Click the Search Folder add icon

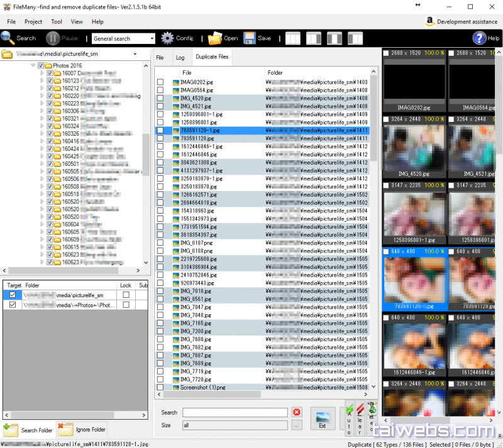point(11,430)
